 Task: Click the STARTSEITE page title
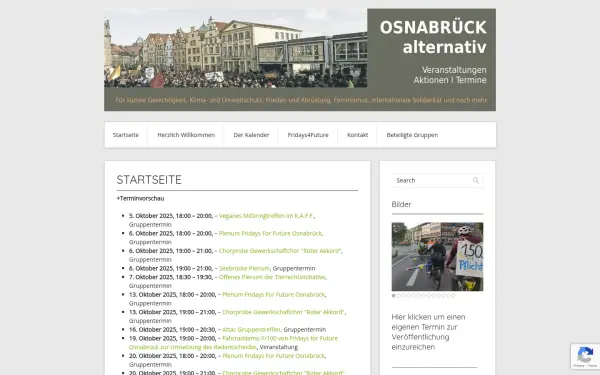click(x=149, y=179)
